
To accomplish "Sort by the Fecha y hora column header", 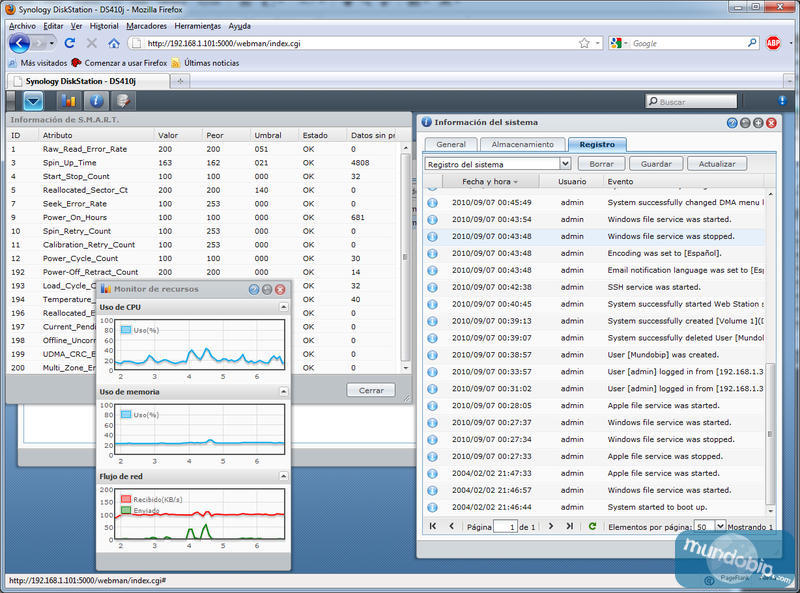I will (490, 182).
